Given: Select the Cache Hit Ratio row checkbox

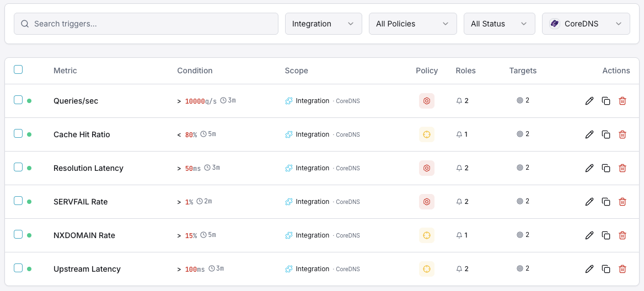Looking at the screenshot, I should (18, 133).
